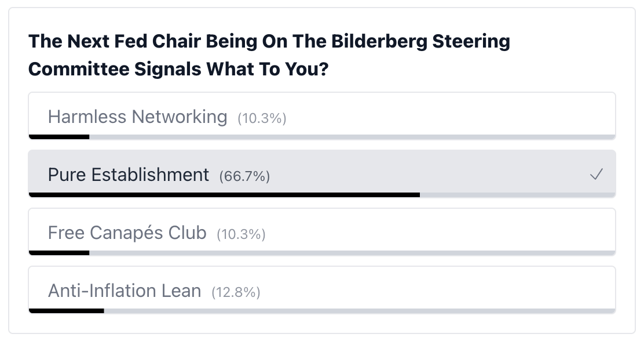Click the 66.7% result percentage

244,176
